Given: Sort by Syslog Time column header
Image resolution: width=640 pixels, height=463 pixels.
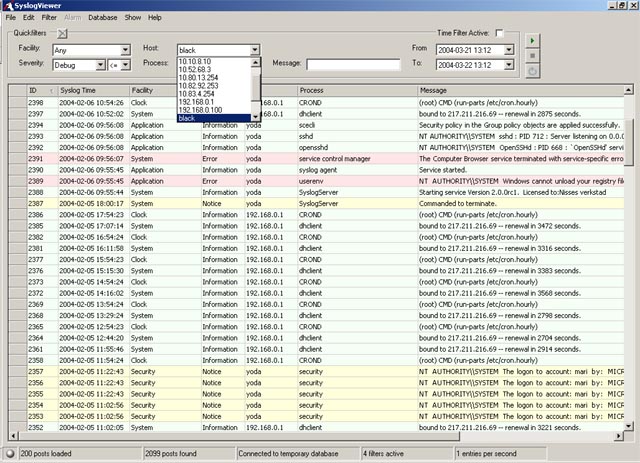Looking at the screenshot, I should [93, 91].
